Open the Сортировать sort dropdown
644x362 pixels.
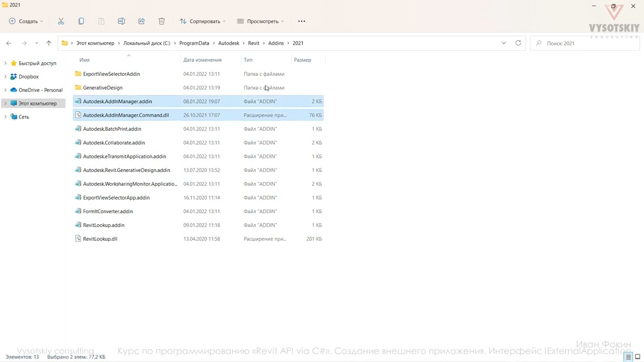(x=203, y=21)
